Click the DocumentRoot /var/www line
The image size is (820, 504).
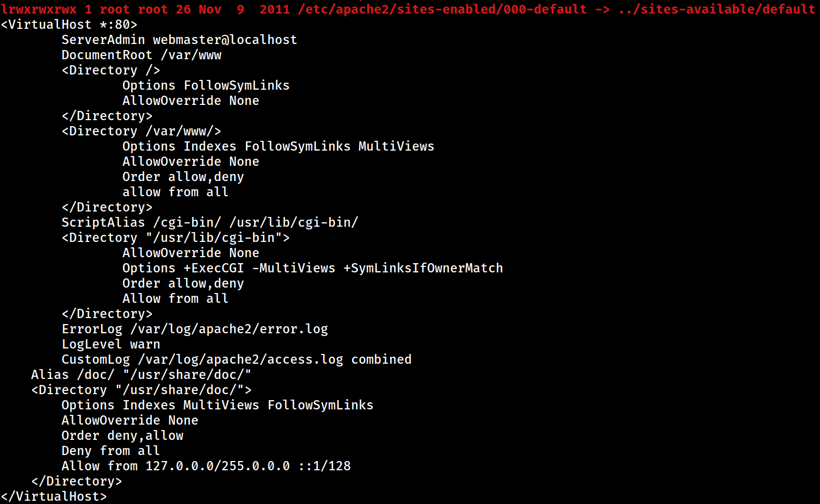[141, 55]
